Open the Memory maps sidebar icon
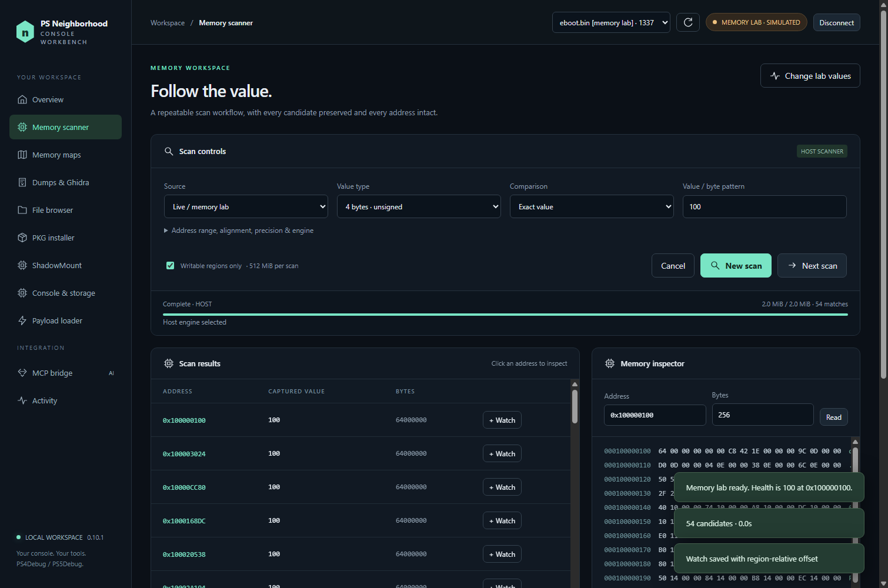Screen dimensions: 888x588 (22, 155)
